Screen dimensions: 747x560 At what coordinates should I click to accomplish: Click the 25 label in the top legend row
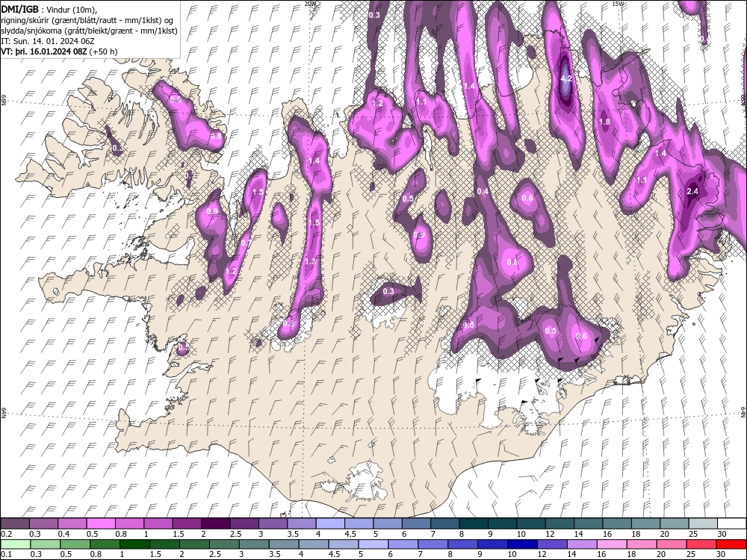coord(695,535)
